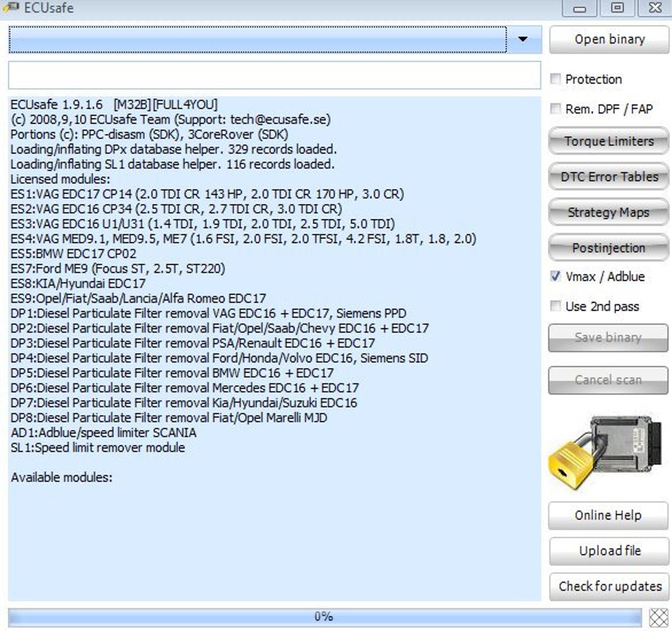
Task: Click the Open binary button
Action: (608, 39)
